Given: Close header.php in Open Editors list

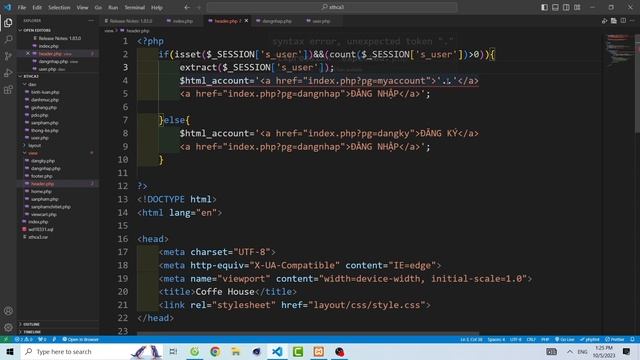Looking at the screenshot, I should pos(28,53).
